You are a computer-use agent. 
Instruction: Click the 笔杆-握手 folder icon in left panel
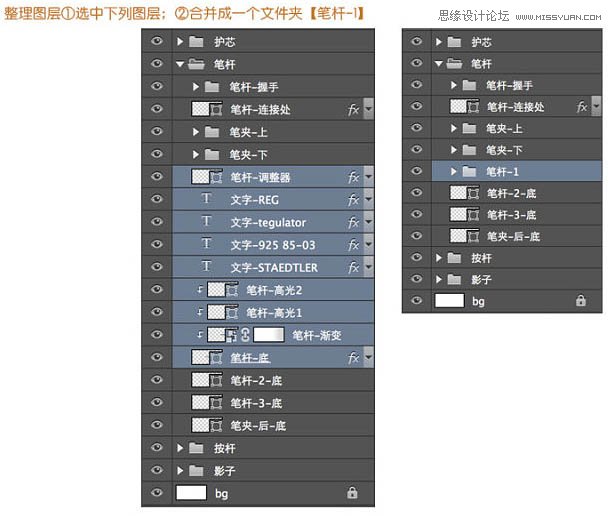point(212,87)
